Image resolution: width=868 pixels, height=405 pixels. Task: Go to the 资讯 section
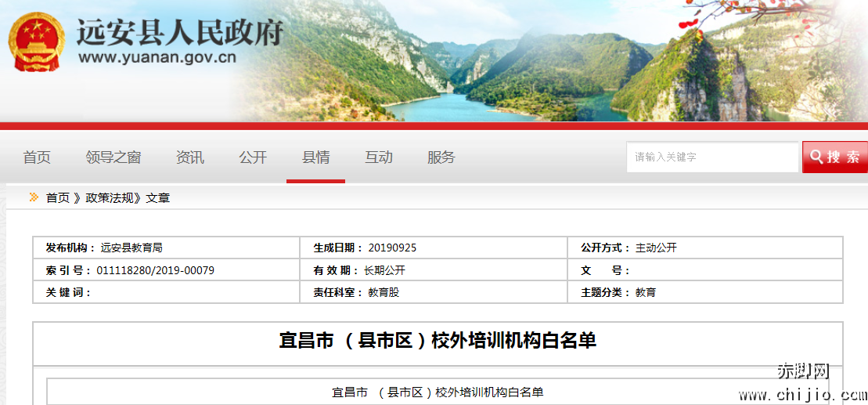coord(190,157)
